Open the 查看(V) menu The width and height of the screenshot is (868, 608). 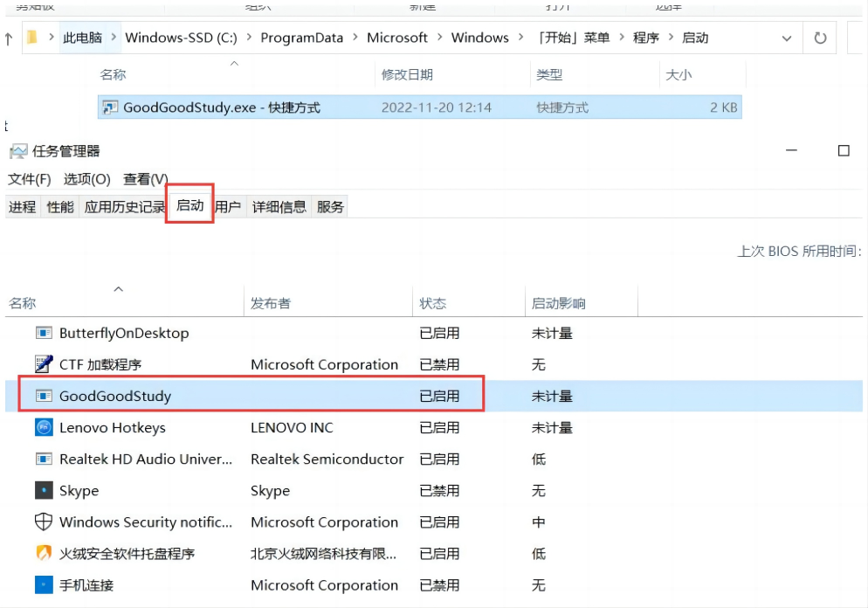pyautogui.click(x=145, y=179)
